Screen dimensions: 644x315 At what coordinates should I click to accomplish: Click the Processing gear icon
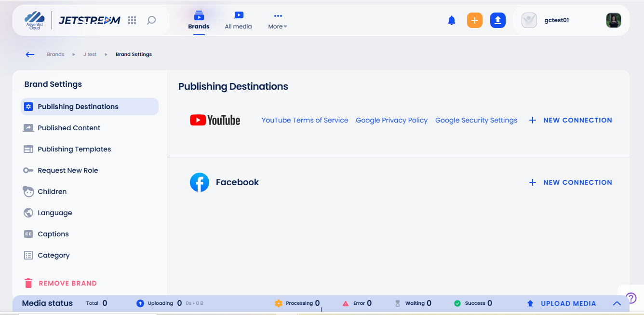279,303
